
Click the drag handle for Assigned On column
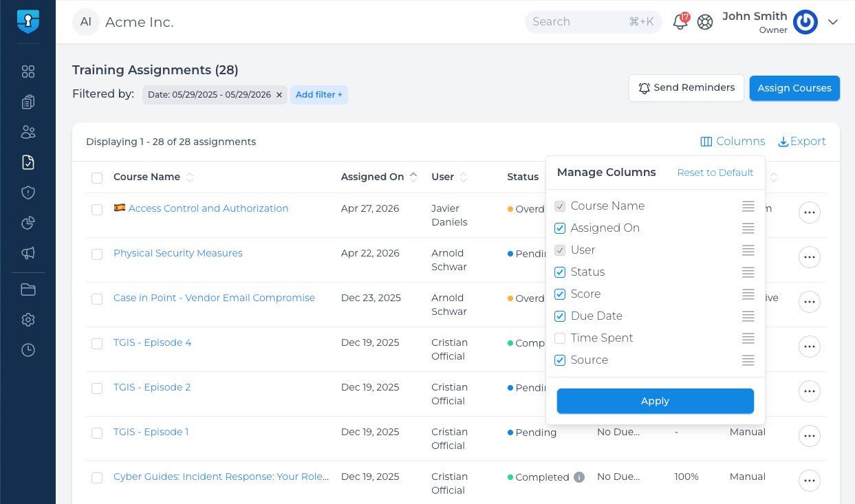click(748, 228)
